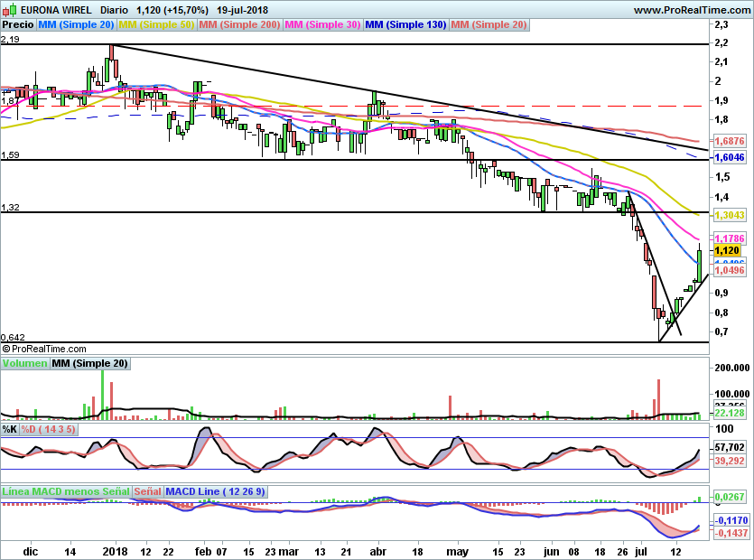Select the MM (Simple 200) moving average label
Image resolution: width=754 pixels, height=560 pixels.
coord(239,25)
